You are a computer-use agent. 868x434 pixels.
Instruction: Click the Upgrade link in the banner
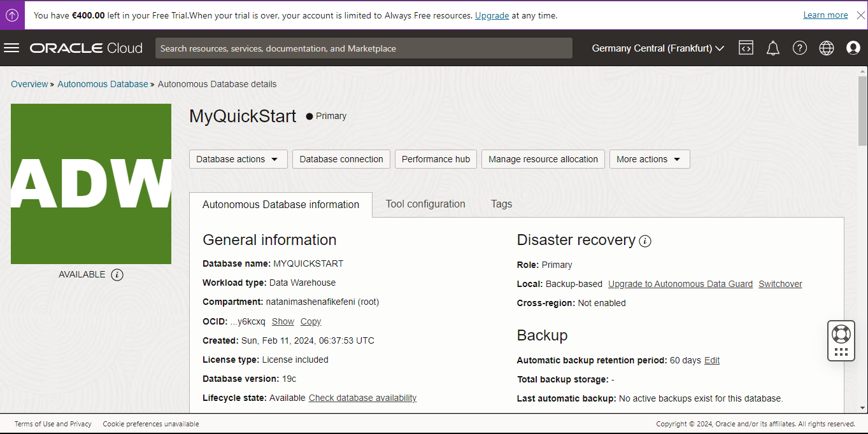[x=492, y=15]
